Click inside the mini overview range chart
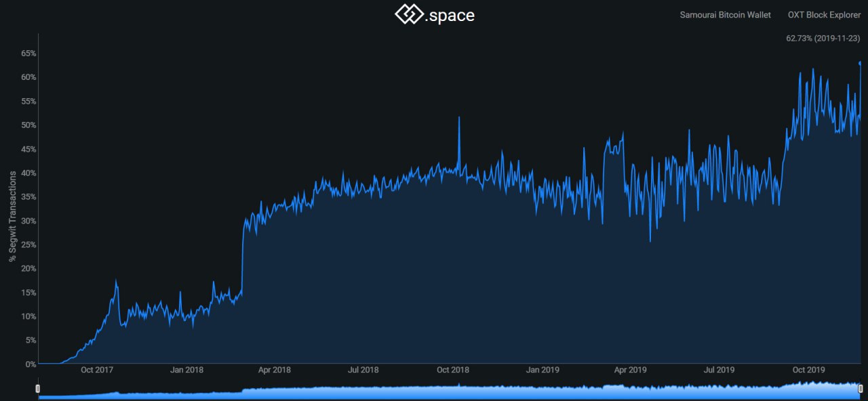 pyautogui.click(x=449, y=389)
